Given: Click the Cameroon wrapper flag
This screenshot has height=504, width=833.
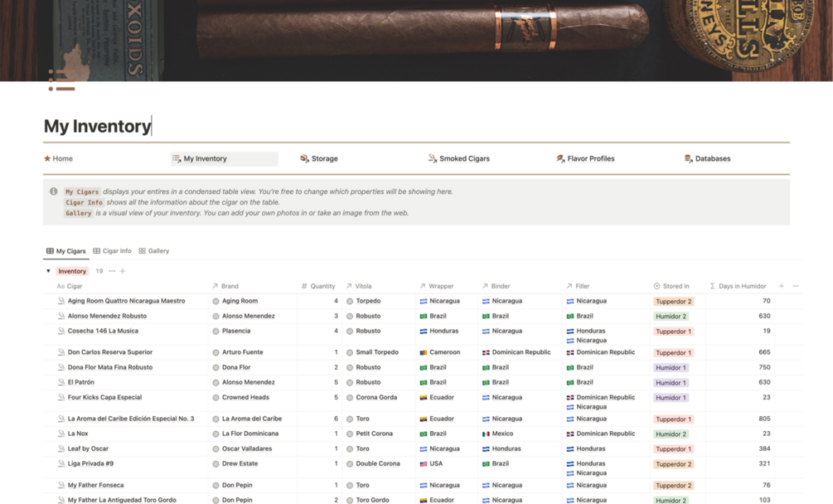Looking at the screenshot, I should [424, 352].
